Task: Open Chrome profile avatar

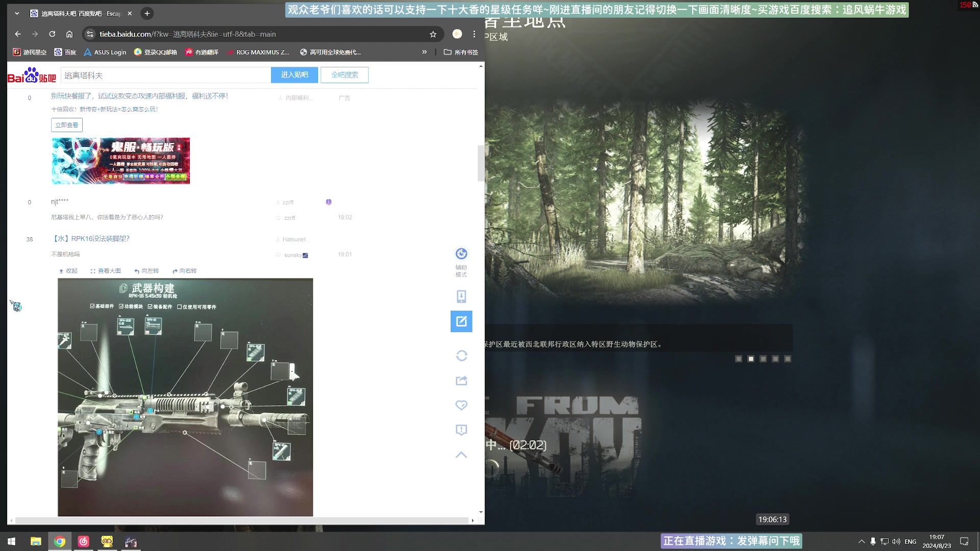Action: tap(457, 34)
